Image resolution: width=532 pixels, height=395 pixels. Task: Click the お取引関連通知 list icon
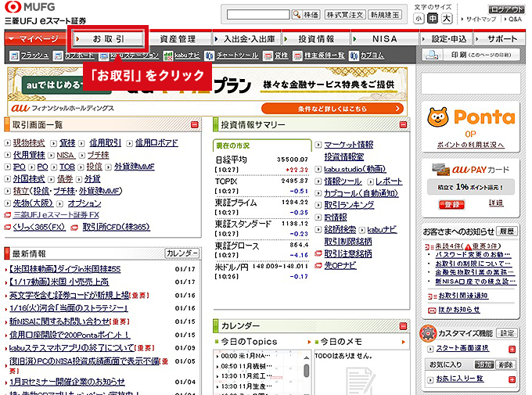click(x=432, y=296)
